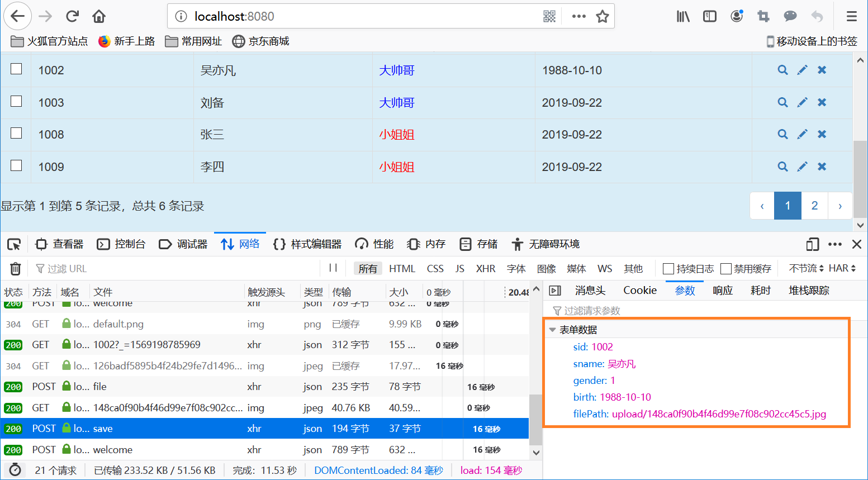The width and height of the screenshot is (868, 480).
Task: Focus 过滤请求参数 filter field
Action: [x=704, y=311]
